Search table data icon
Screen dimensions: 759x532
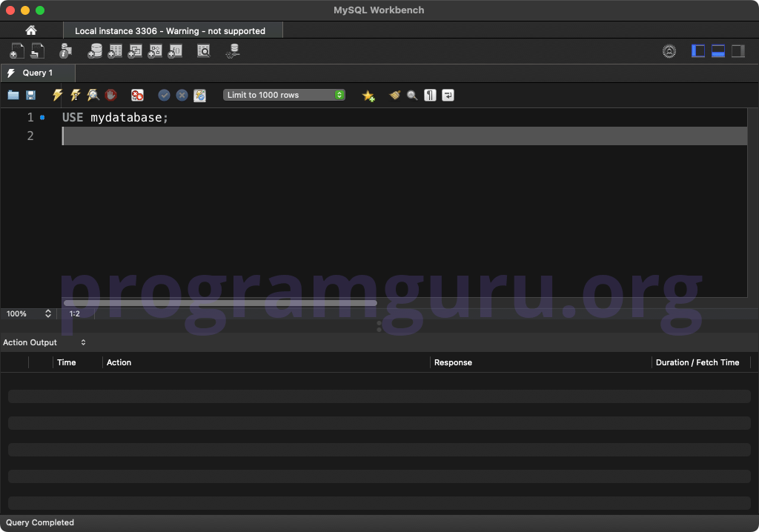[204, 51]
